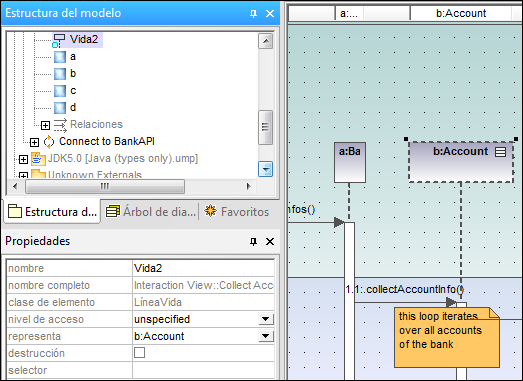The height and width of the screenshot is (381, 523).
Task: Click the icon of tree item 'd'
Action: click(60, 108)
